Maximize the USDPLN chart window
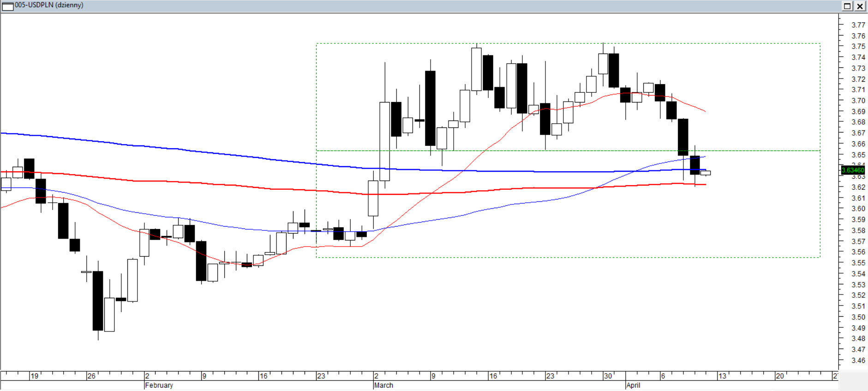 pyautogui.click(x=847, y=6)
